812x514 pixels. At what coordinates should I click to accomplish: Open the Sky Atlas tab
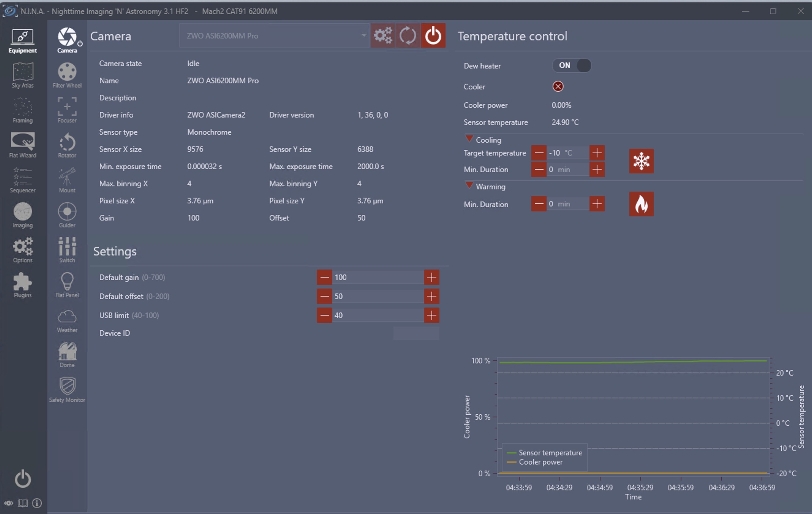pos(23,75)
